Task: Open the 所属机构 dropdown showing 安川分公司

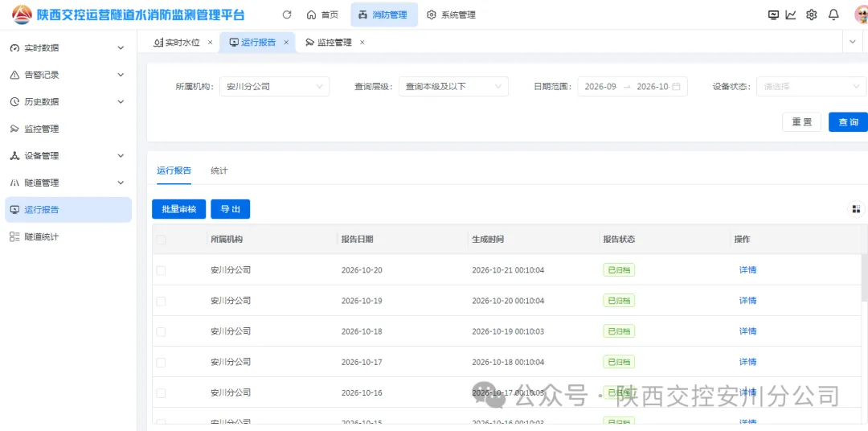Action: pyautogui.click(x=275, y=86)
